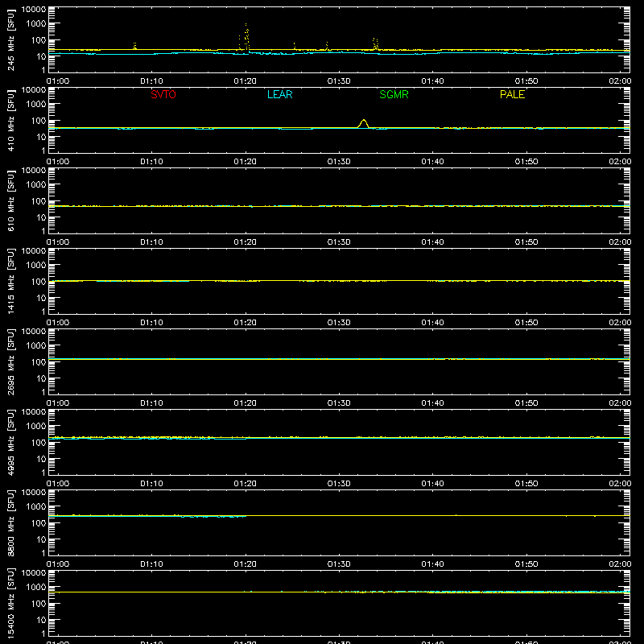Select the 410 MHz [SFU] axis title

10,120
